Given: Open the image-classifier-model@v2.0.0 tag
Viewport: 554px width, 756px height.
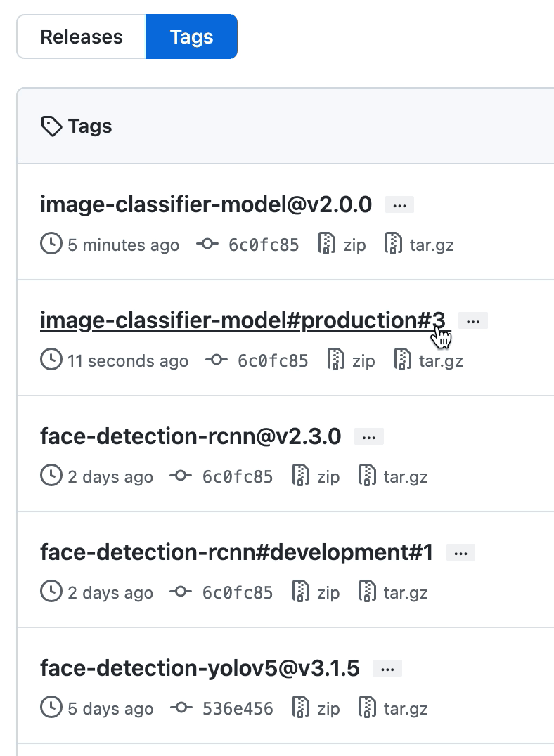Looking at the screenshot, I should pos(206,204).
